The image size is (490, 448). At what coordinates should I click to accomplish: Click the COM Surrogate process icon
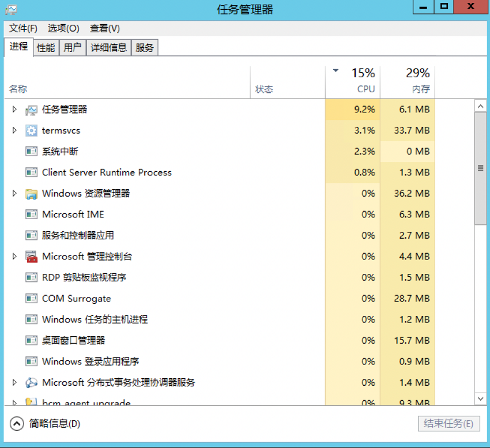pos(31,299)
